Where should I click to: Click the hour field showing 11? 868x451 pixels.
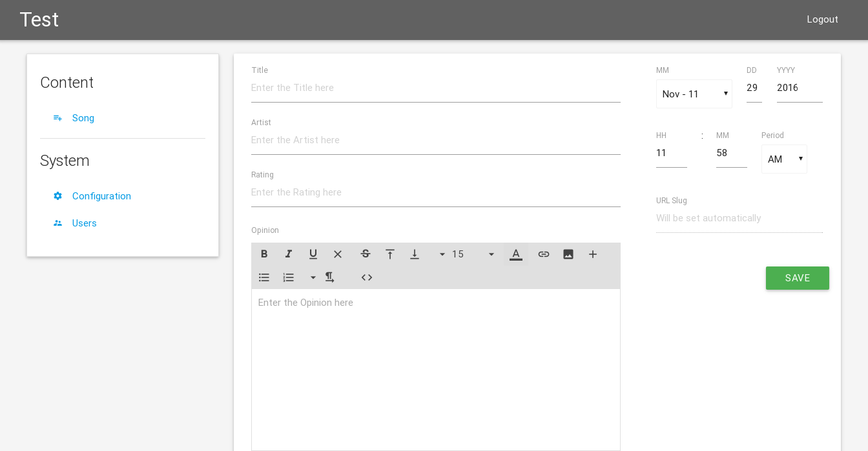point(672,154)
